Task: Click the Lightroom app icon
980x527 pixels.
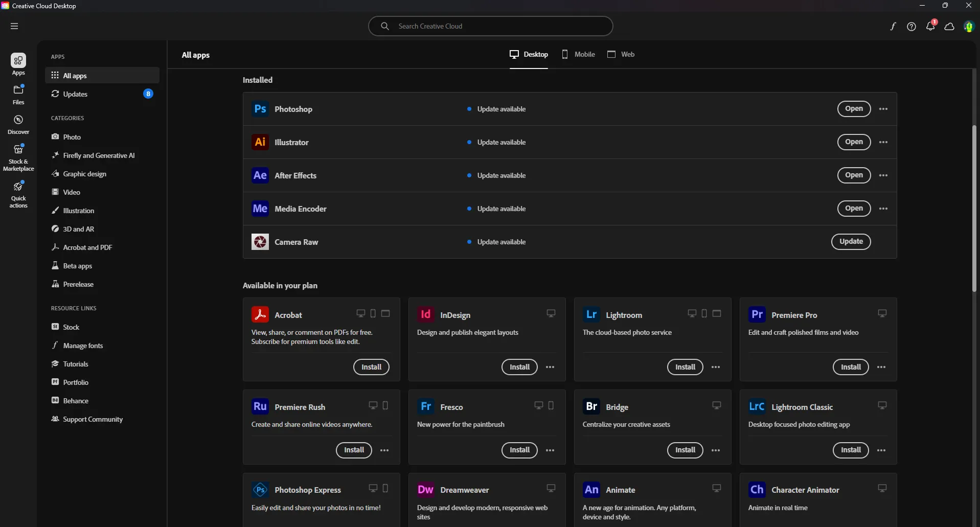Action: pyautogui.click(x=591, y=314)
